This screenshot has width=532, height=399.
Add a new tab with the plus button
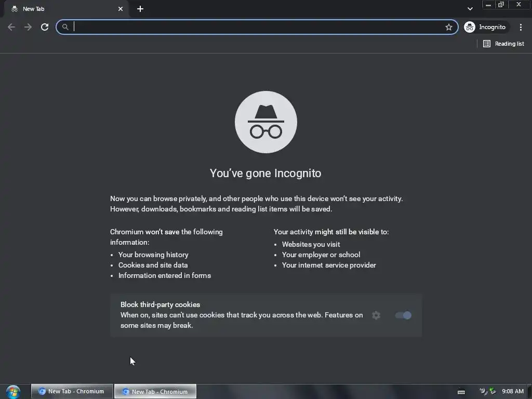140,9
